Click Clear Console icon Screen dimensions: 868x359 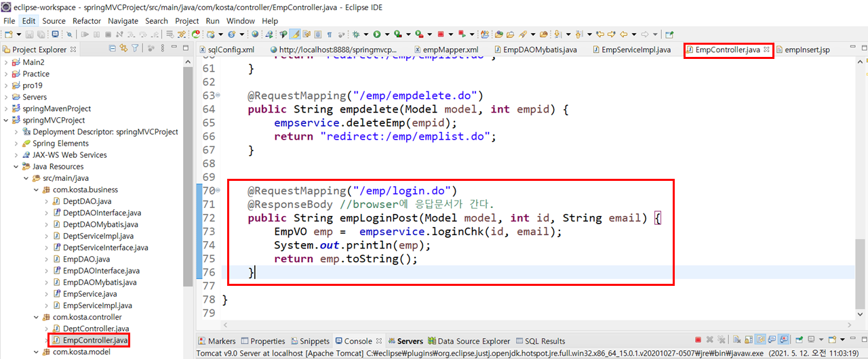click(737, 340)
